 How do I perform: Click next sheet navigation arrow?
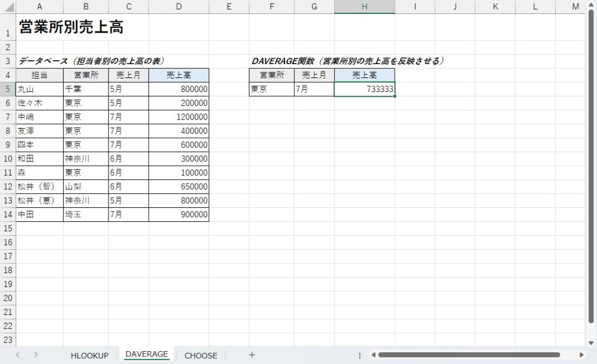point(36,355)
